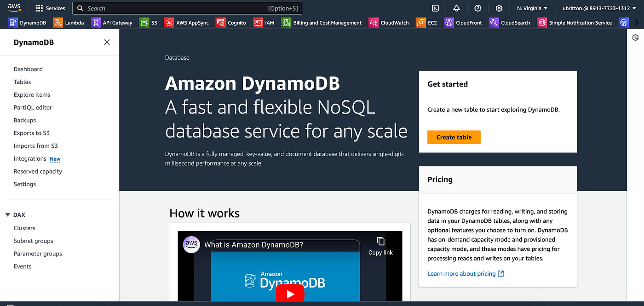Open Dashboard in the sidebar
This screenshot has width=644, height=306.
[x=28, y=69]
